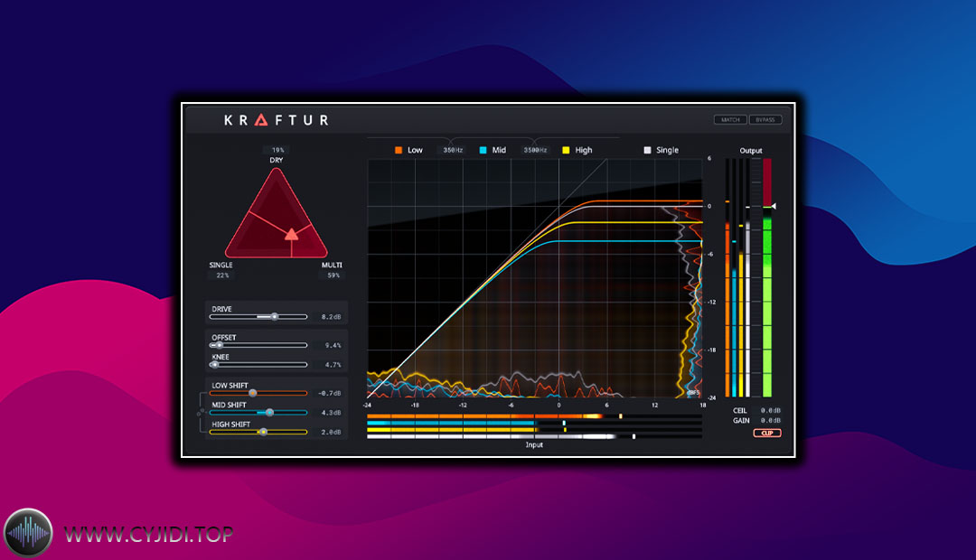Screen dimensions: 976x560
Task: Click the green output level meter
Action: pyautogui.click(x=767, y=277)
